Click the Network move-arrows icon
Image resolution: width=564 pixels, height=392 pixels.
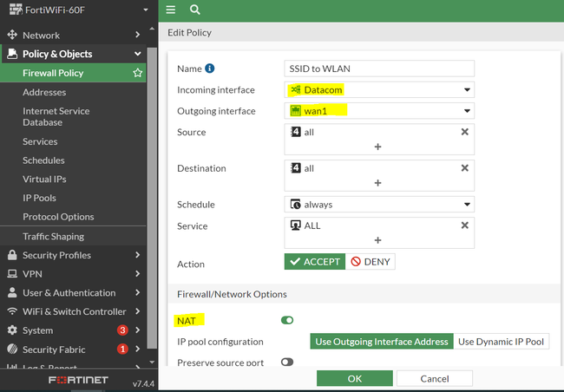coord(12,35)
